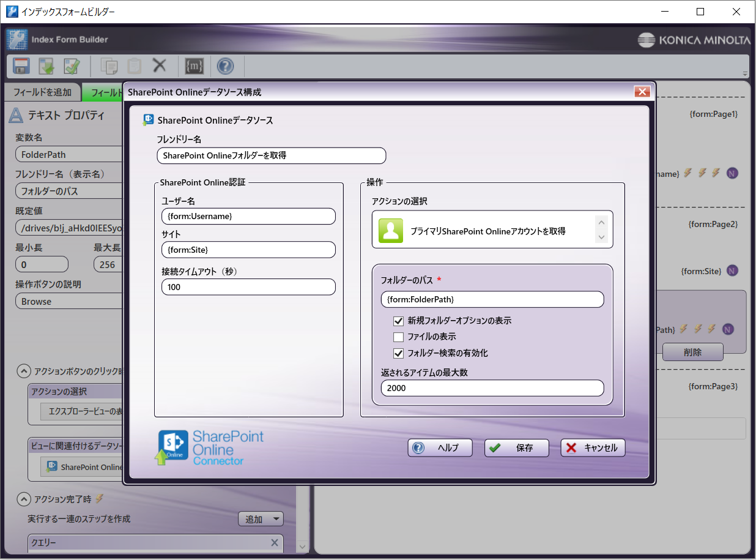The height and width of the screenshot is (560, 756).
Task: Click the blue question mark toolbar icon
Action: click(225, 65)
